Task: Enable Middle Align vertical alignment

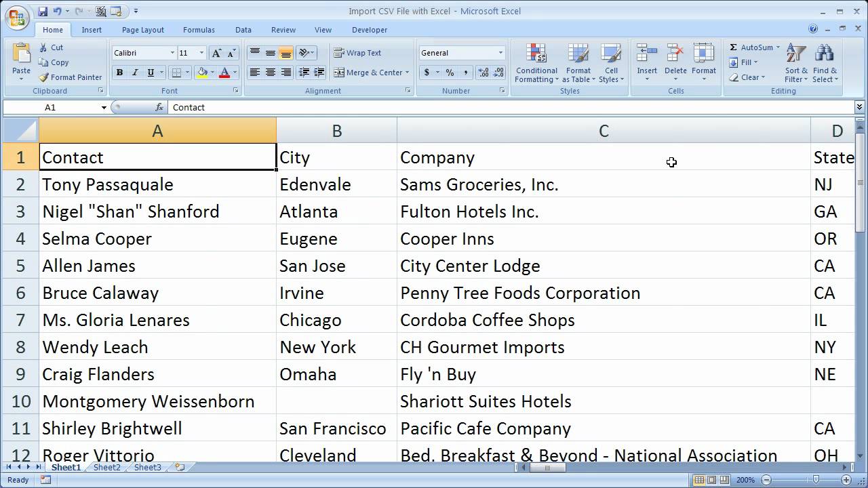Action: [x=271, y=53]
